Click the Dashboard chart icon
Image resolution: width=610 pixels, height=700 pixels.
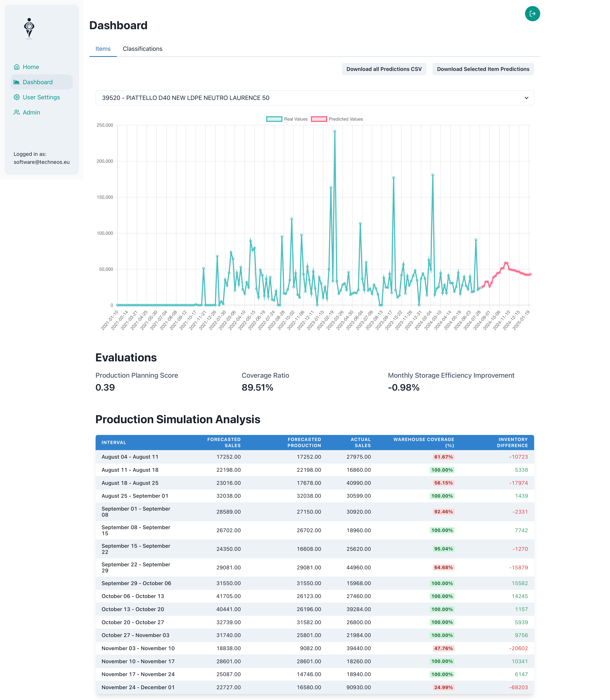point(16,82)
